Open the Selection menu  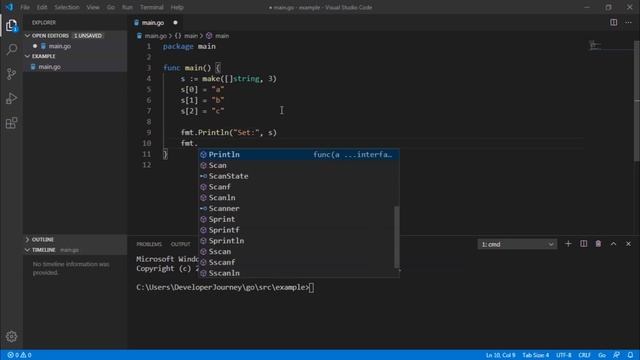(x=67, y=7)
